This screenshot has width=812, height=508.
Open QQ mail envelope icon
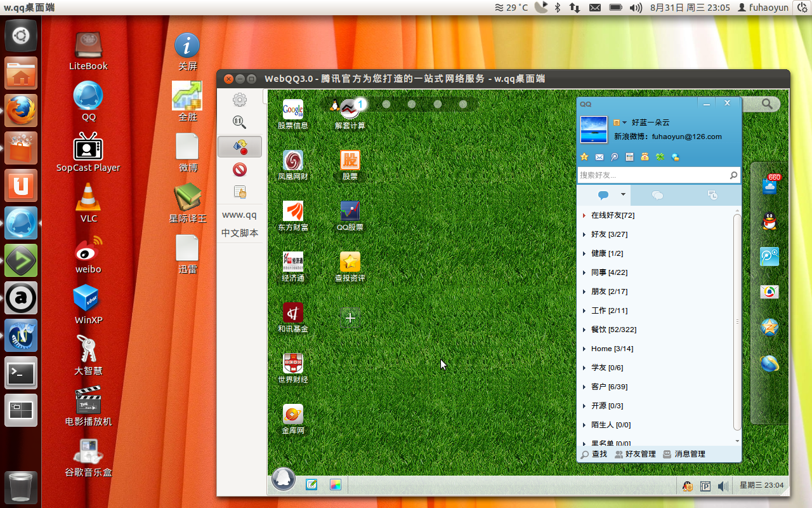[599, 157]
